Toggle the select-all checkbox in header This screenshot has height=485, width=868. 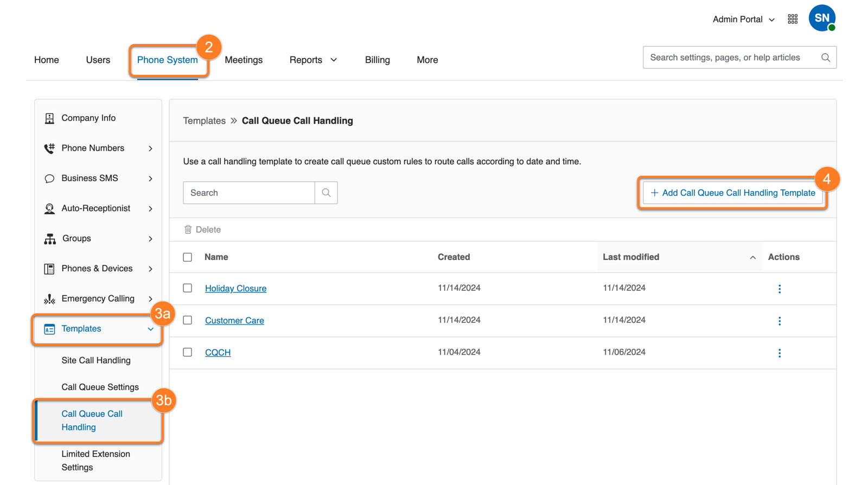tap(188, 257)
